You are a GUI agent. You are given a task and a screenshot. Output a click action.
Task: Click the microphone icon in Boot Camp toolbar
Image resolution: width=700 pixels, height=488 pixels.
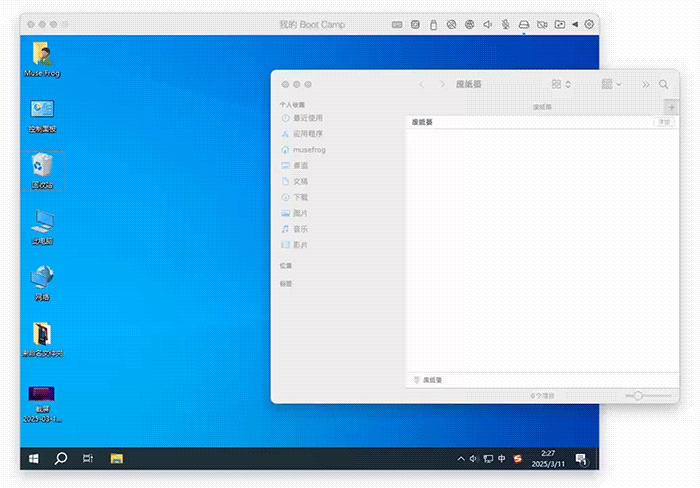pos(505,25)
